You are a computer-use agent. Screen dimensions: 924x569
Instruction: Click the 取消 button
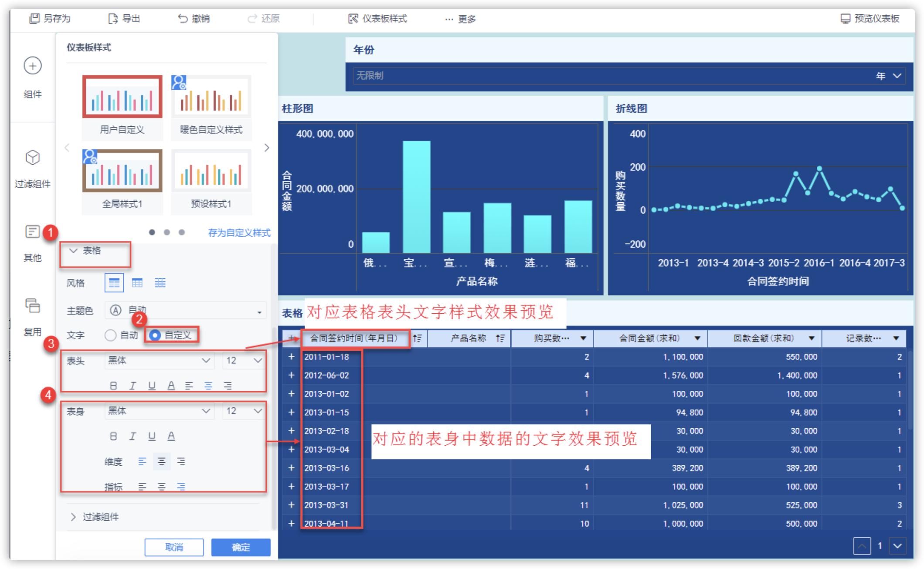tap(174, 547)
